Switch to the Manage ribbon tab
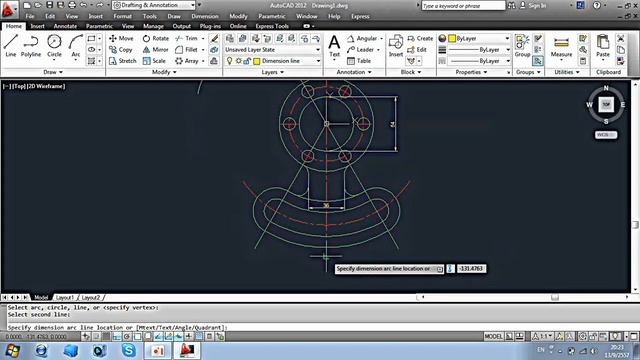This screenshot has width=640, height=360. tap(153, 26)
